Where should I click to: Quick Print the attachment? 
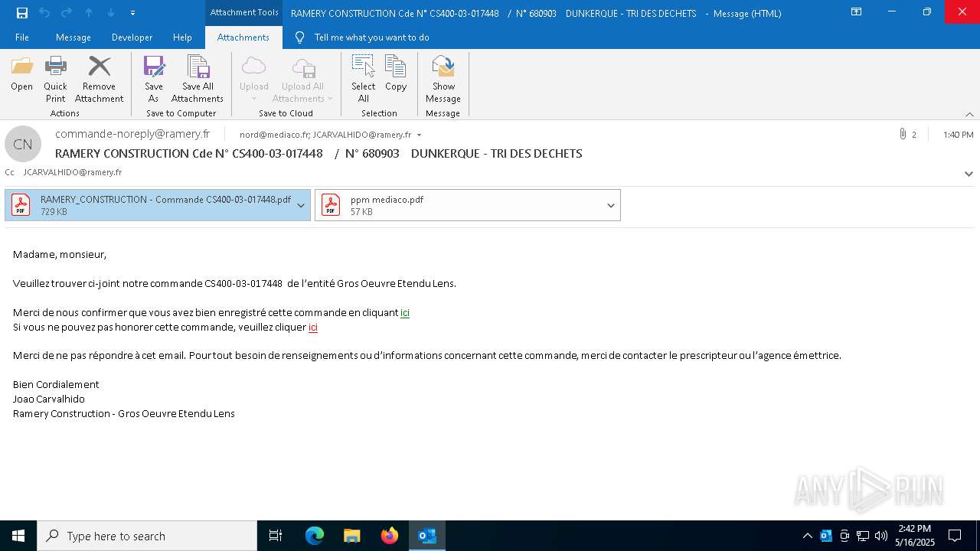coord(55,79)
